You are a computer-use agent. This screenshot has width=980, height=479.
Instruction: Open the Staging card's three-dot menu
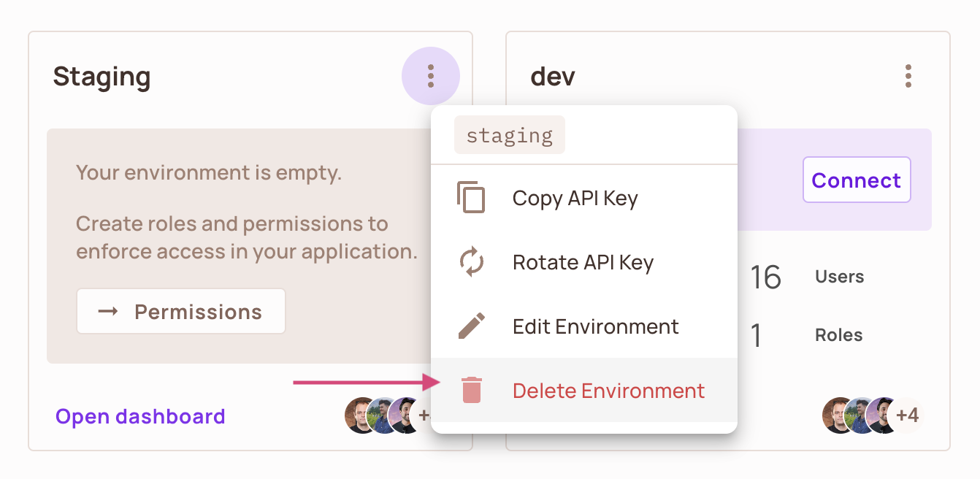[431, 76]
